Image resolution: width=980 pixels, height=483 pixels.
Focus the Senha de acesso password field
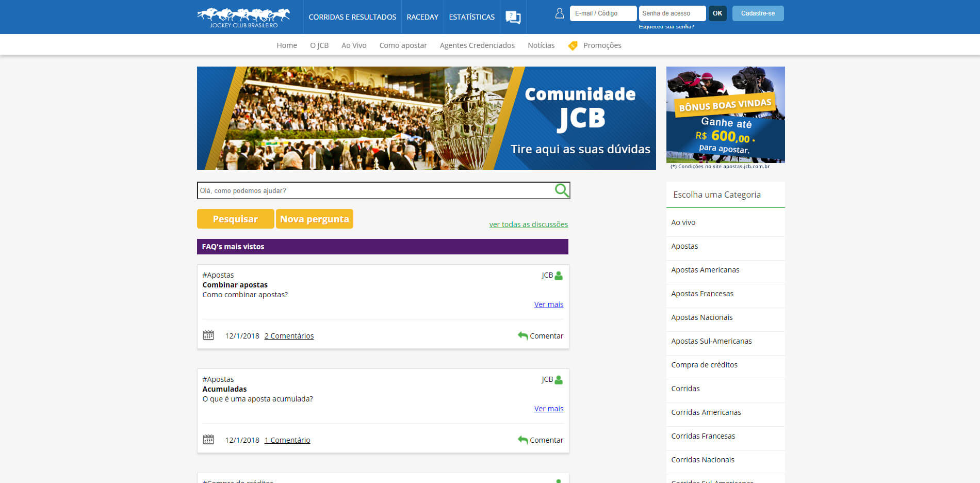[x=672, y=13]
